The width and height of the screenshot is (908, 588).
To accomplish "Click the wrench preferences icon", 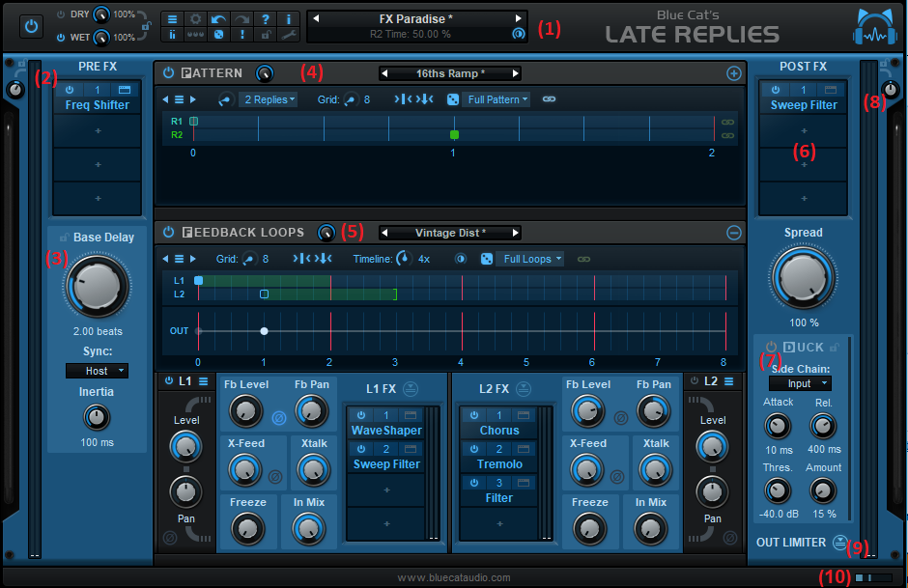I will 289,35.
